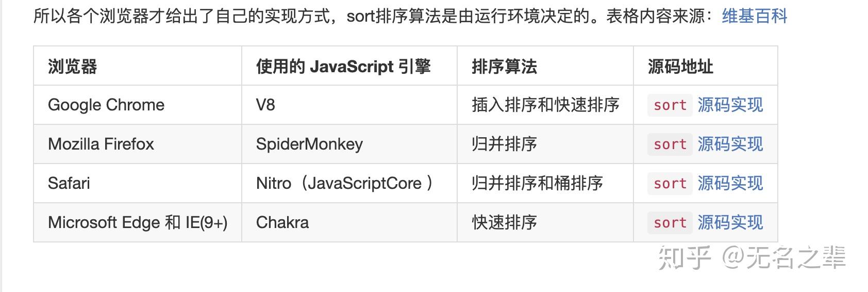
Task: Open Safari sort 源码实现 link
Action: pos(729,183)
